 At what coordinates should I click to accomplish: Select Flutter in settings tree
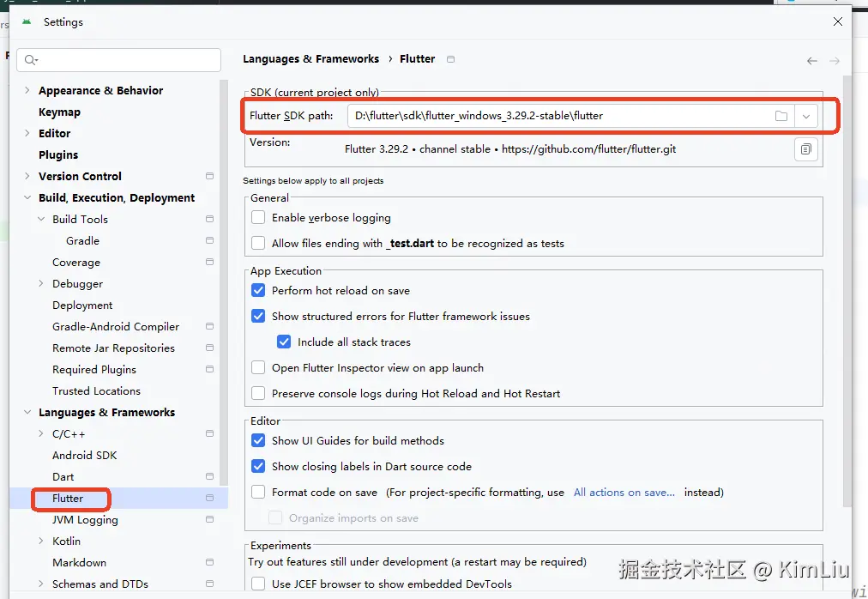click(68, 498)
